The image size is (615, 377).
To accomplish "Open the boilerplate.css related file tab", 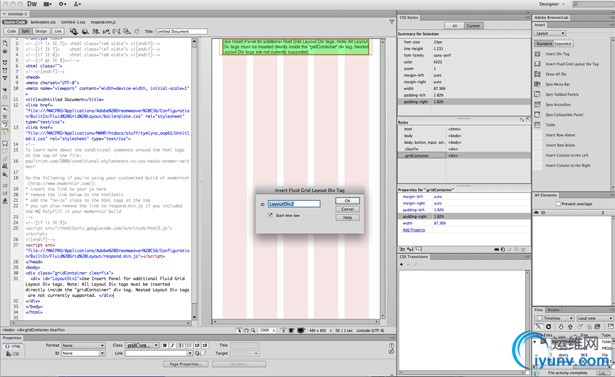I will pyautogui.click(x=43, y=22).
